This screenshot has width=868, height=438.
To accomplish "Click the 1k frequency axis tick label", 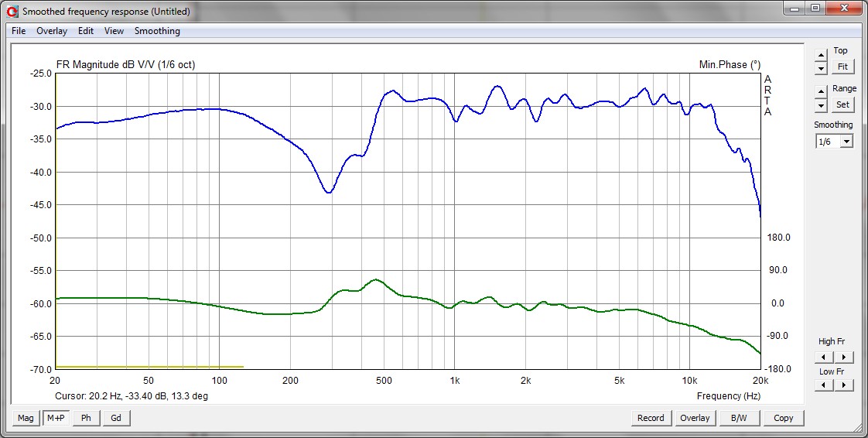I will pyautogui.click(x=454, y=381).
